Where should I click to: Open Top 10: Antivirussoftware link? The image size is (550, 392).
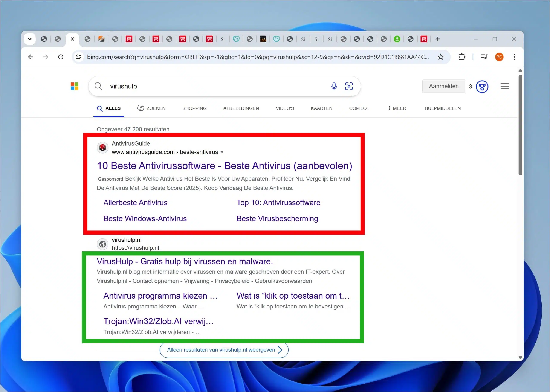(278, 203)
